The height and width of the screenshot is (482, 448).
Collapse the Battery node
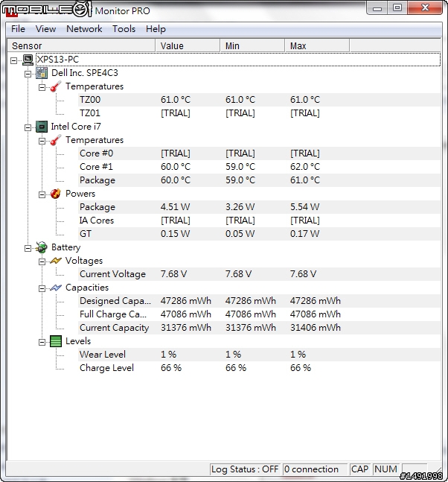click(x=28, y=248)
